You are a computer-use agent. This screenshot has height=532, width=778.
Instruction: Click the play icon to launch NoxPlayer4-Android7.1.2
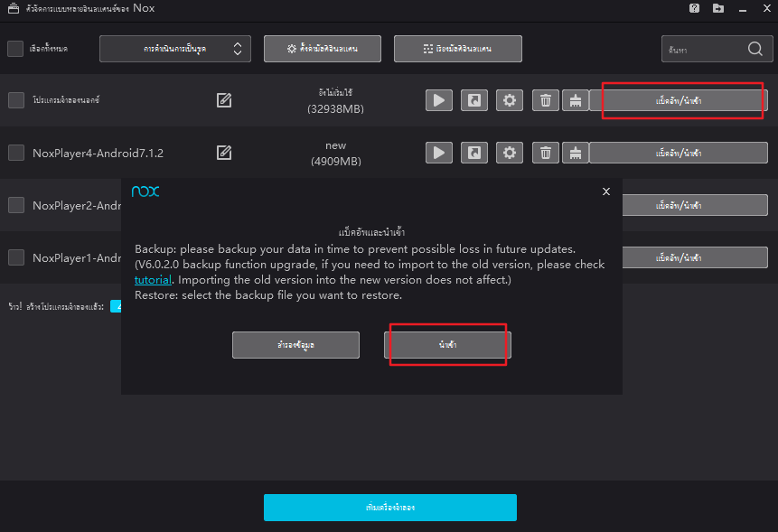[438, 152]
